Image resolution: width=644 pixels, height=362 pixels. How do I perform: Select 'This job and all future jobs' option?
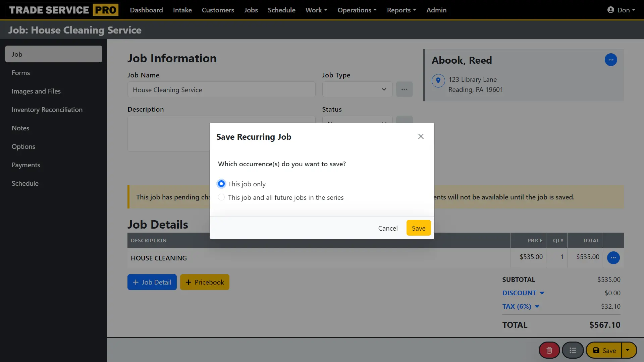[221, 197]
